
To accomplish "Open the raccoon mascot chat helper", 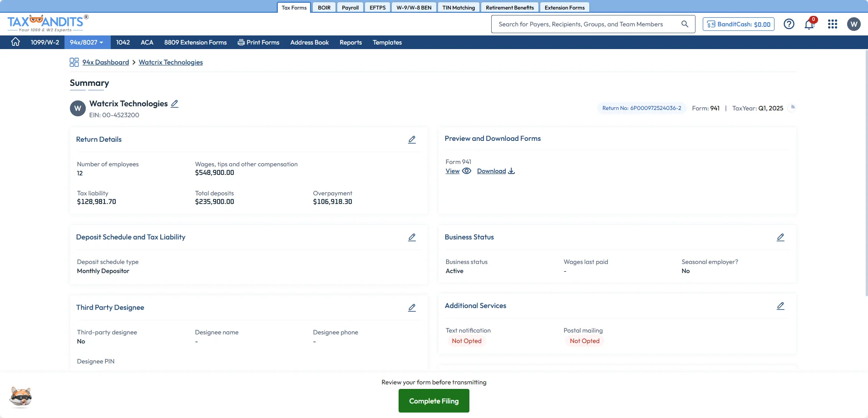I will coord(21,397).
